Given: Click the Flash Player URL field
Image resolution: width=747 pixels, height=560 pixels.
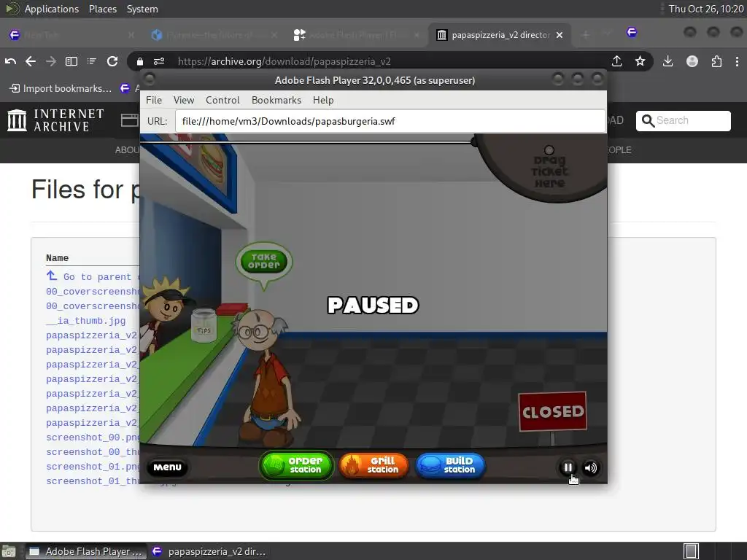Looking at the screenshot, I should (390, 121).
